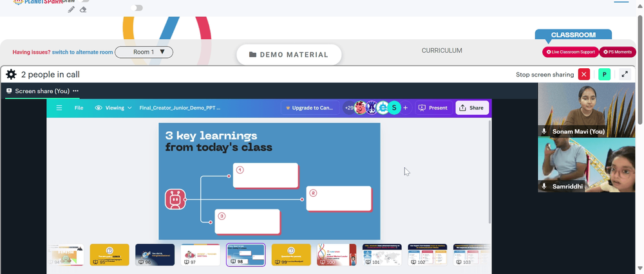
Task: Open slide thumbnail 103
Action: point(471,255)
